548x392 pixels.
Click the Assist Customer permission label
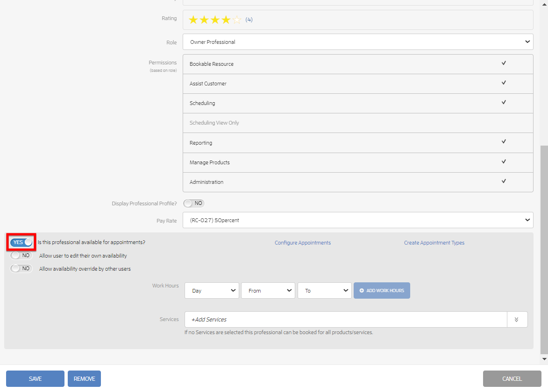[208, 84]
